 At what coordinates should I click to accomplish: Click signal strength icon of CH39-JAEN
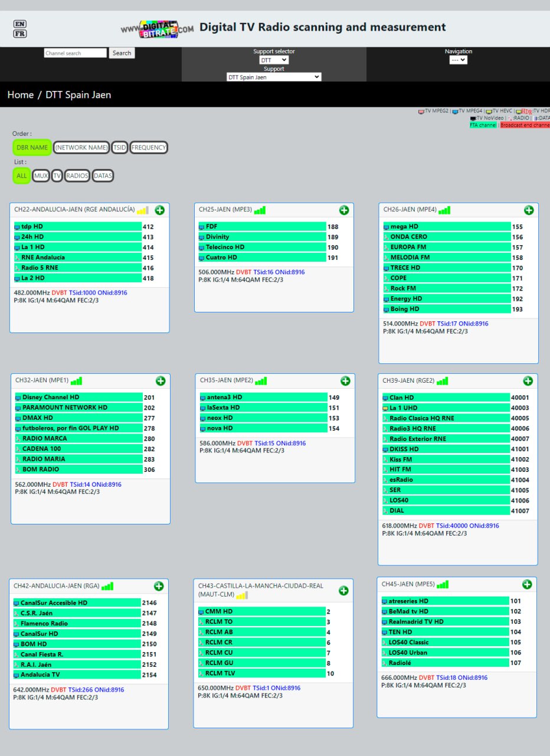443,380
